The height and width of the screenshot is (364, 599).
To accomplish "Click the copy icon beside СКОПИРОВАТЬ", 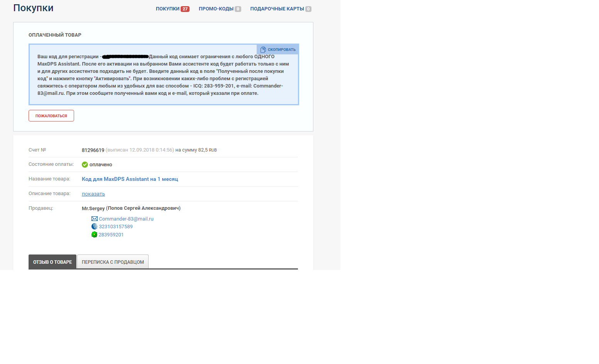I will tap(263, 50).
